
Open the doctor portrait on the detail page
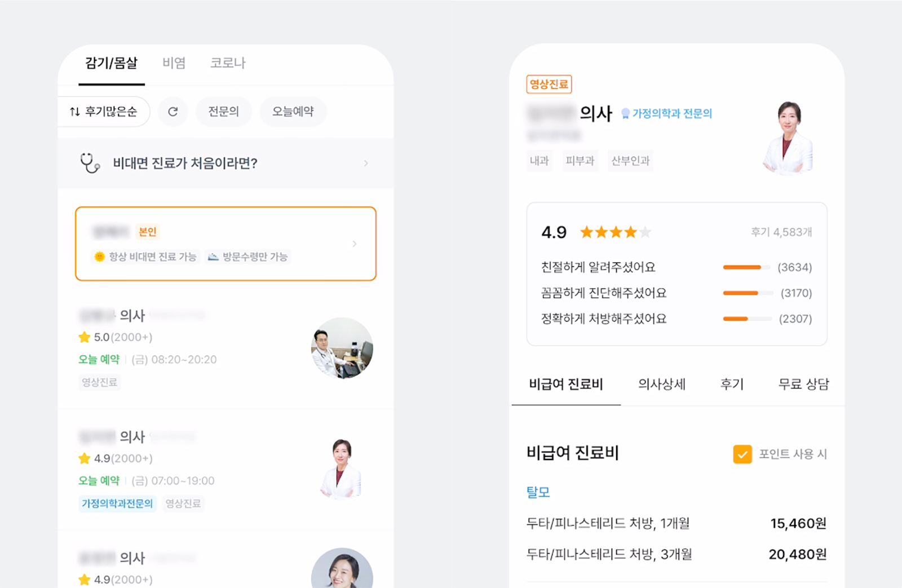click(x=788, y=138)
